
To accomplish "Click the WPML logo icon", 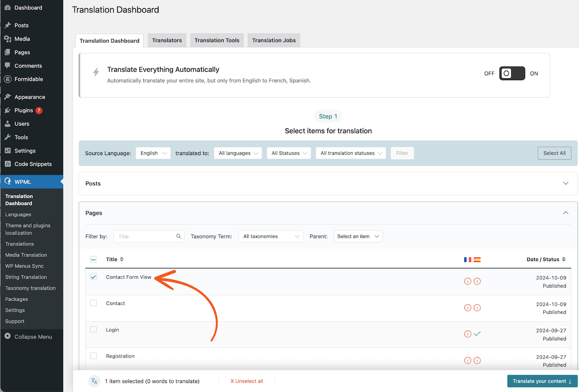I will 8,181.
